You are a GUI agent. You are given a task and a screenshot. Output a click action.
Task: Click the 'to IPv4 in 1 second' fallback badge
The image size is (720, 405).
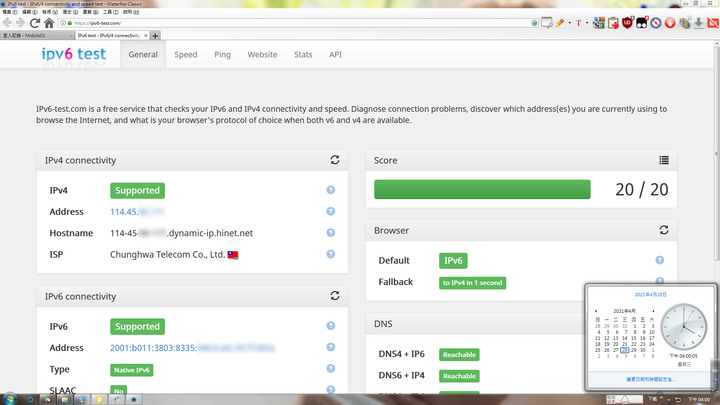(x=472, y=283)
